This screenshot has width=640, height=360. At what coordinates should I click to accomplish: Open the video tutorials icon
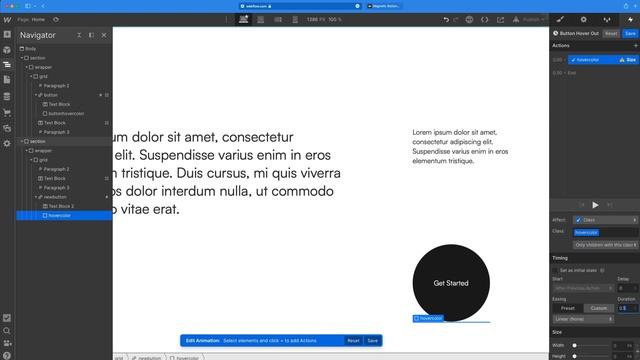tap(7, 343)
